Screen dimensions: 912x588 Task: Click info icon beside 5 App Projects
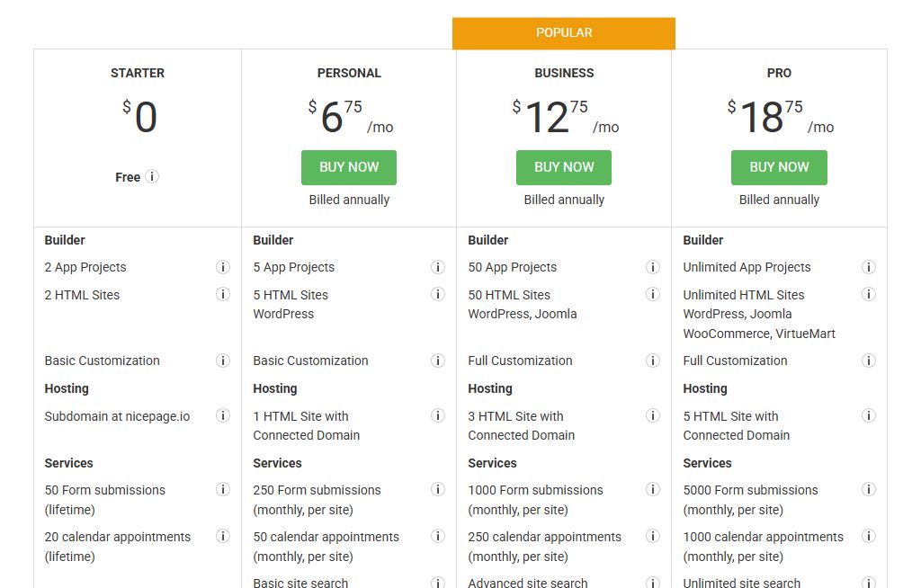(x=438, y=267)
